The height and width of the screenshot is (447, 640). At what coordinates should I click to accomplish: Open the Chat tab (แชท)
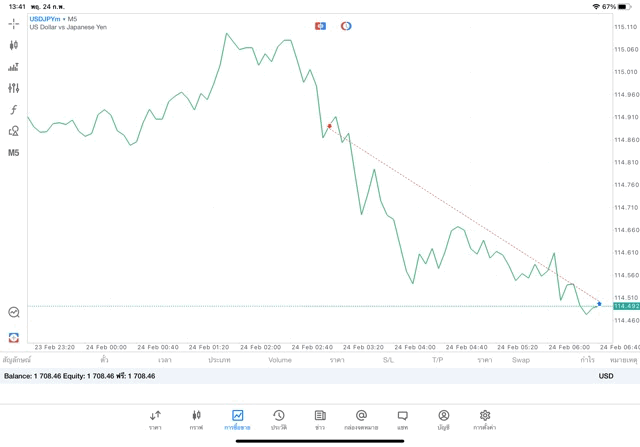tap(402, 420)
